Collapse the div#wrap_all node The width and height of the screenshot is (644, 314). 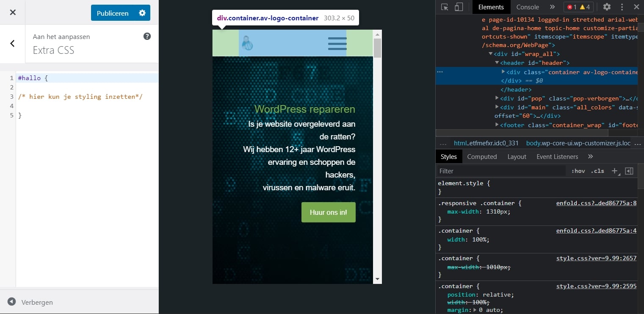pos(491,54)
